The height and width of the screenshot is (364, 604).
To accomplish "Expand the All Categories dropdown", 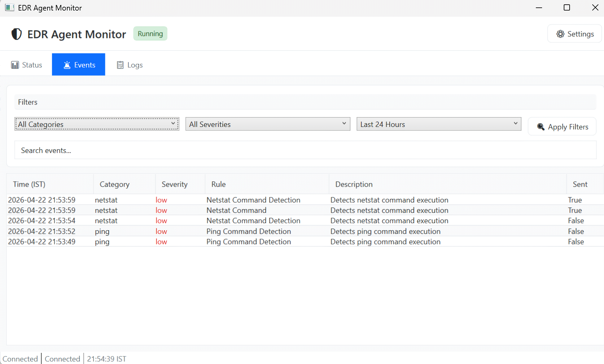I will pos(97,124).
